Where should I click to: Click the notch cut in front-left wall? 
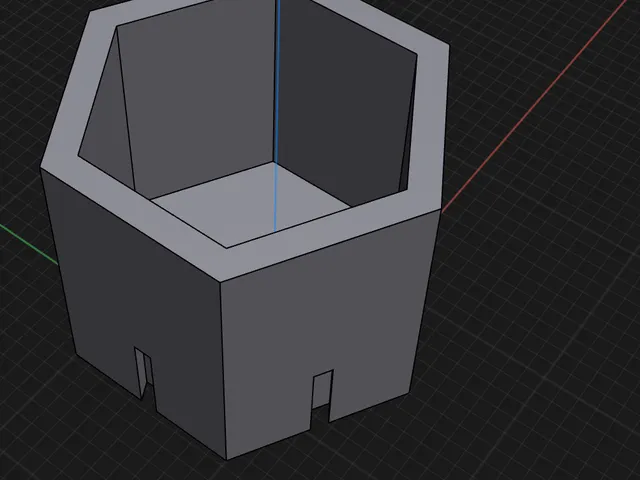point(145,378)
